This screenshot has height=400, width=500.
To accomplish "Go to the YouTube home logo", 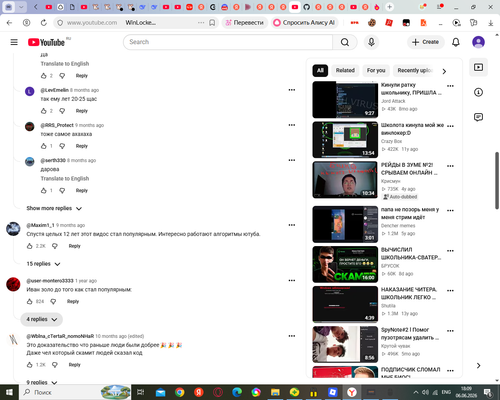I will [x=46, y=42].
